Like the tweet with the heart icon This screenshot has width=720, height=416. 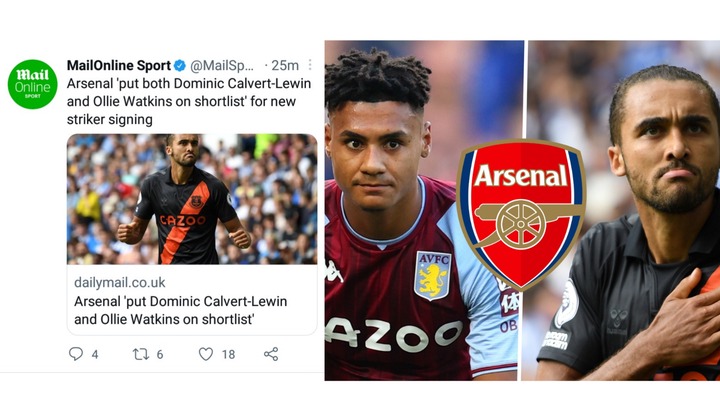206,354
